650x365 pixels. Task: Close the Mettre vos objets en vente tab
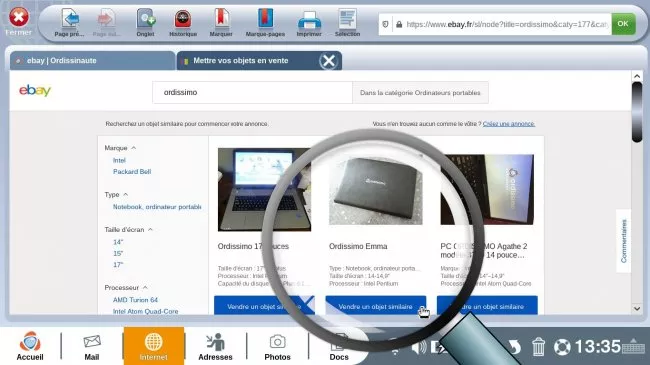click(x=329, y=61)
